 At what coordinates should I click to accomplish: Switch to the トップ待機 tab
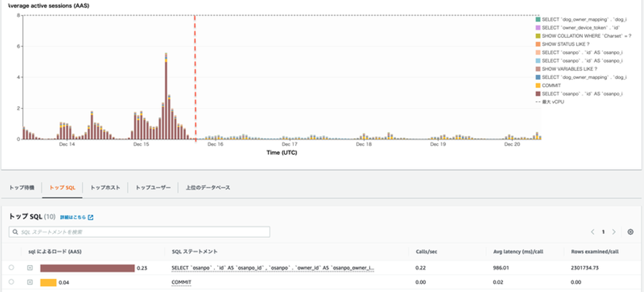coord(21,188)
